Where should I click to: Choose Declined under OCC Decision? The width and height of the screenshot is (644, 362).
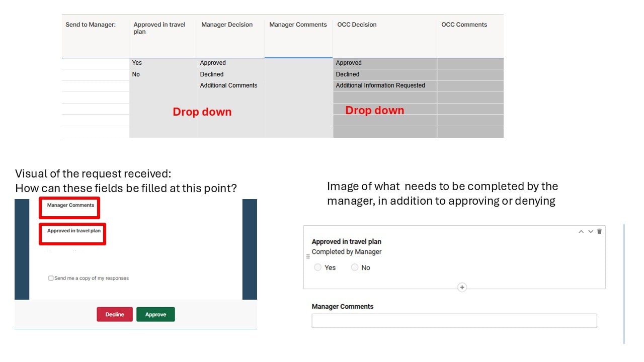pos(348,74)
